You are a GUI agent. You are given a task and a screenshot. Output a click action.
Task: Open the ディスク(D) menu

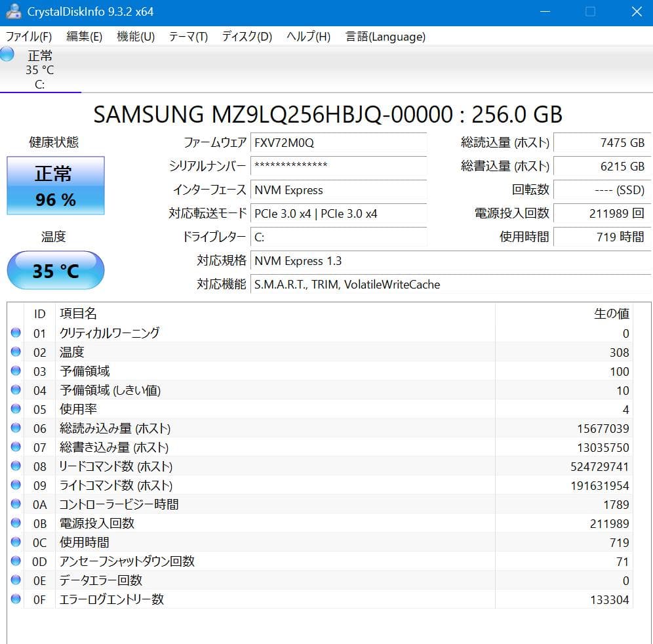point(247,37)
